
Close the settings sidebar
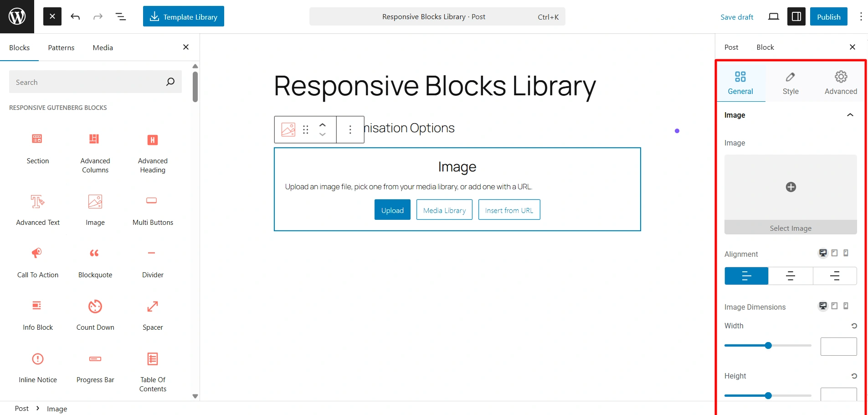(853, 47)
